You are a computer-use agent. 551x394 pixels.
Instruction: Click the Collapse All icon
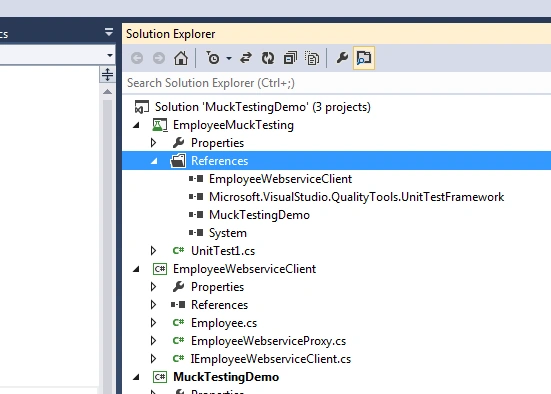[290, 58]
